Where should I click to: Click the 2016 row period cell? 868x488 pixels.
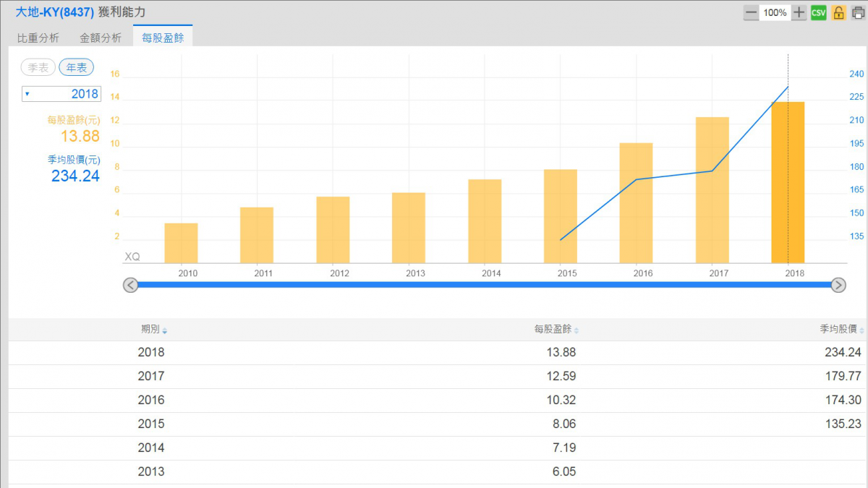tap(151, 400)
